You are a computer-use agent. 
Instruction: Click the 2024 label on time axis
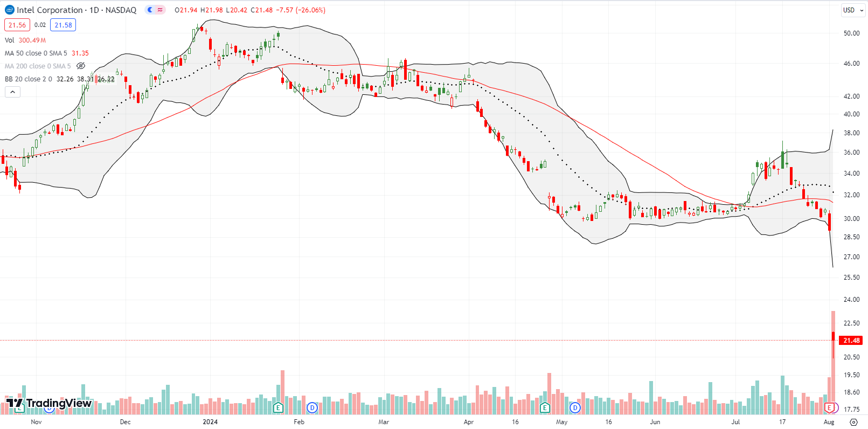point(210,421)
